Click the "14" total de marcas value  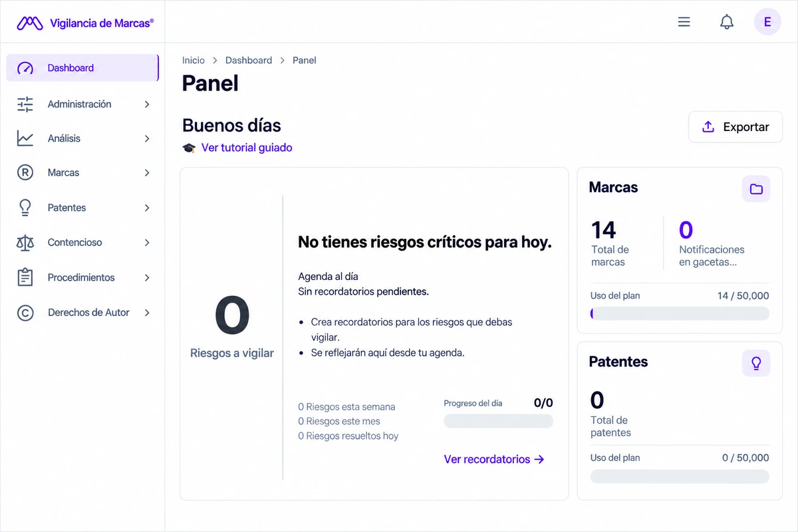[x=604, y=230]
